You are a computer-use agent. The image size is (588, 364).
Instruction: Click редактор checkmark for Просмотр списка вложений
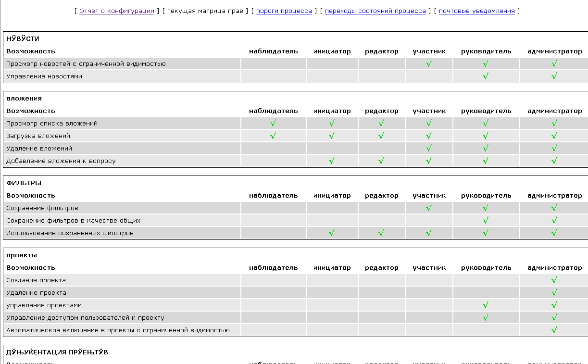[x=381, y=123]
